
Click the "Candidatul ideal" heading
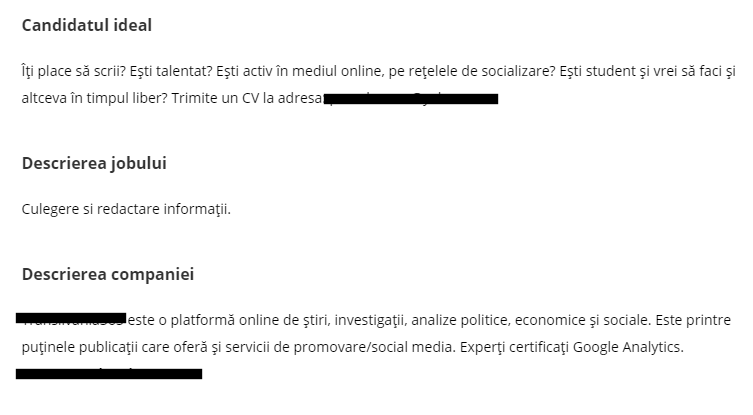coord(87,25)
